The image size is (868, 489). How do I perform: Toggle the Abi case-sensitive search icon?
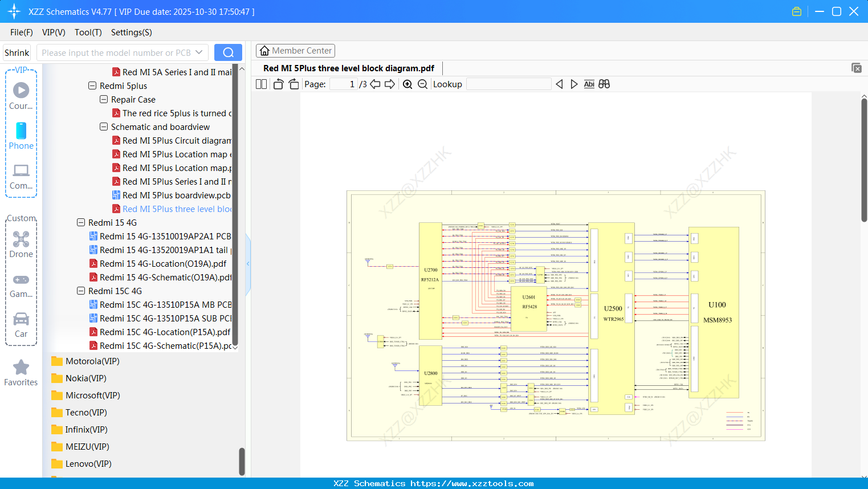click(589, 84)
